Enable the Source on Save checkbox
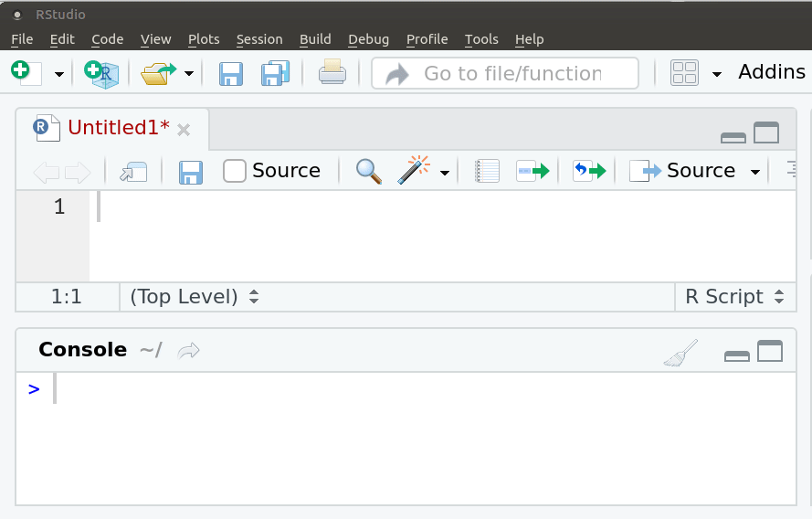This screenshot has width=812, height=519. tap(234, 171)
